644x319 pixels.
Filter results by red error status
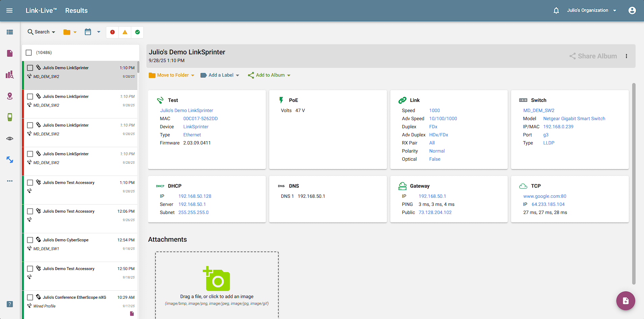tap(112, 32)
